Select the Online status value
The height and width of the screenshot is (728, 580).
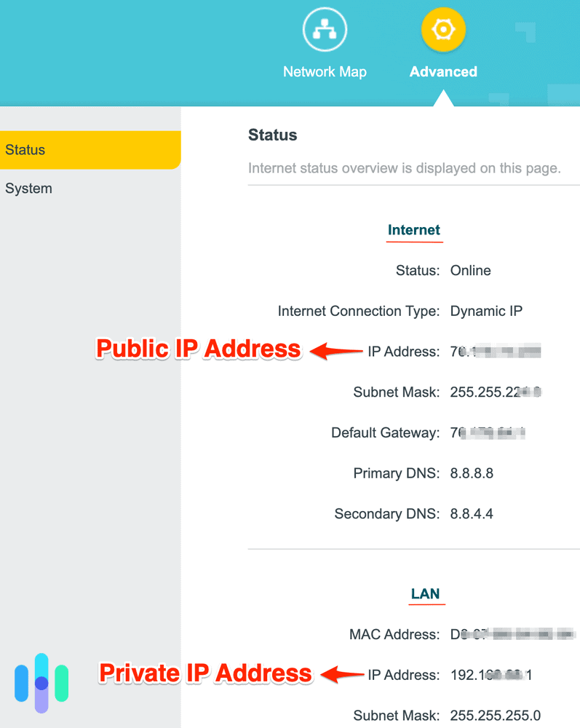click(471, 270)
